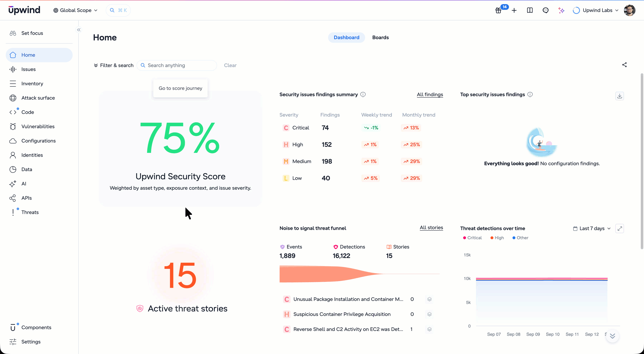Open Identities in the sidebar
Viewport: 644px width, 354px height.
click(x=39, y=155)
